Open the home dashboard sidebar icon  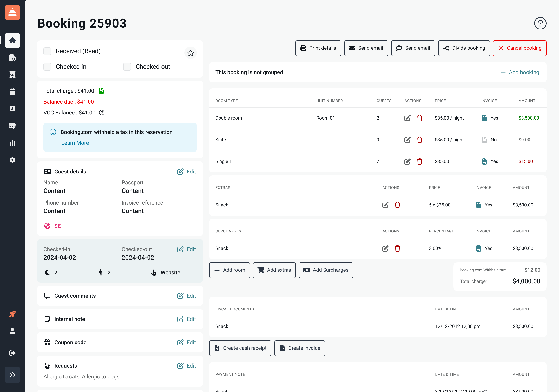pyautogui.click(x=12, y=40)
